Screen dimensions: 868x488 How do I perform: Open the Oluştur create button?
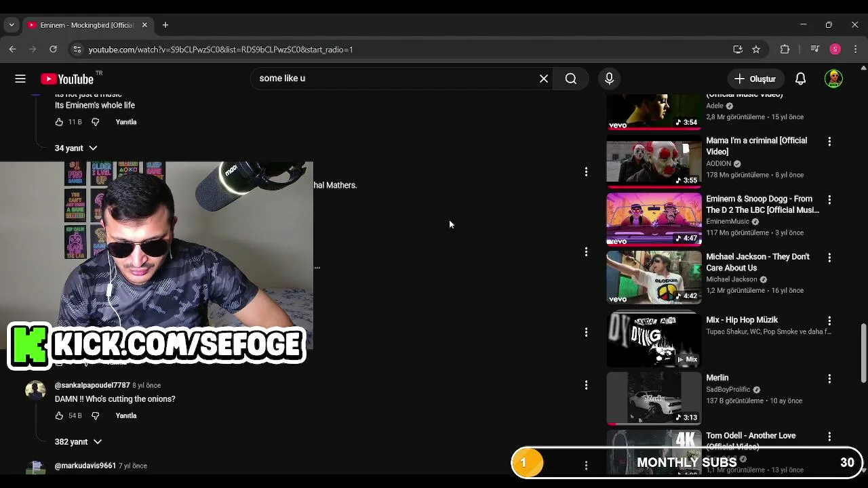coord(755,79)
